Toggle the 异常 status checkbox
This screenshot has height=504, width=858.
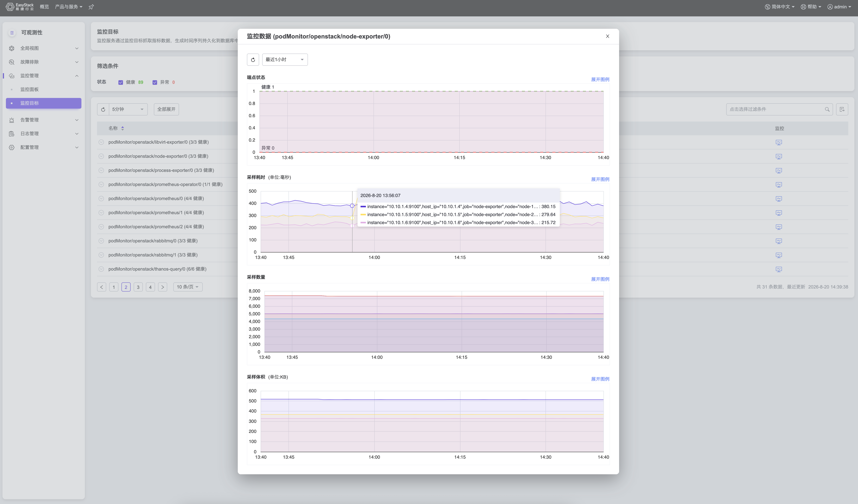155,82
